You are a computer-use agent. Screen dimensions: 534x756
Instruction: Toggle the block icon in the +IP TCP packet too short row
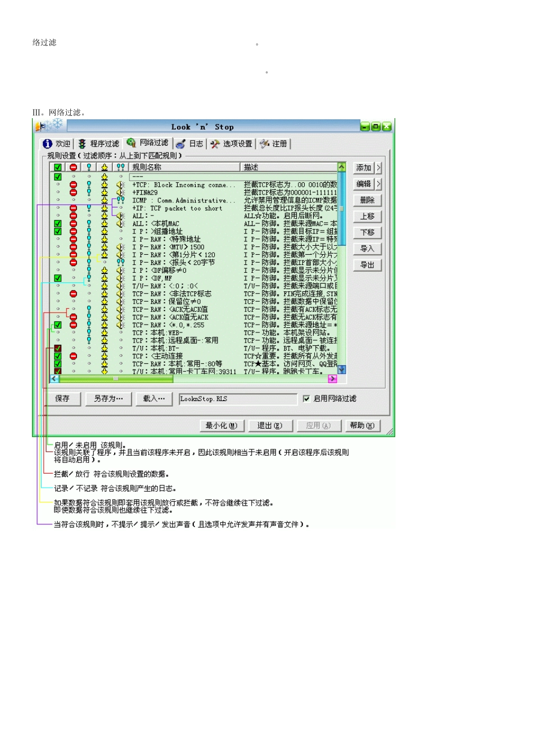point(73,208)
